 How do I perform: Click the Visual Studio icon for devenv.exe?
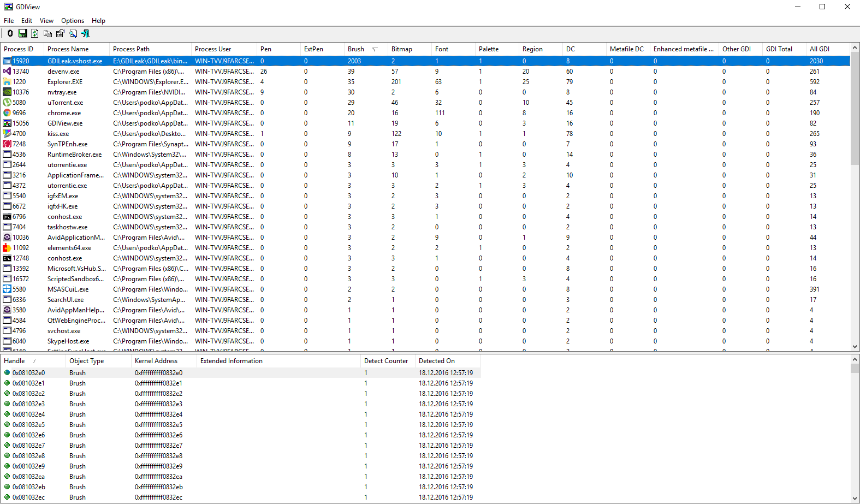[7, 72]
